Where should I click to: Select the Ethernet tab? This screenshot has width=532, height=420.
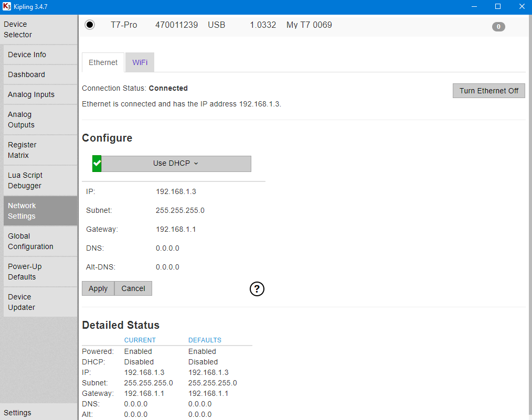[103, 62]
